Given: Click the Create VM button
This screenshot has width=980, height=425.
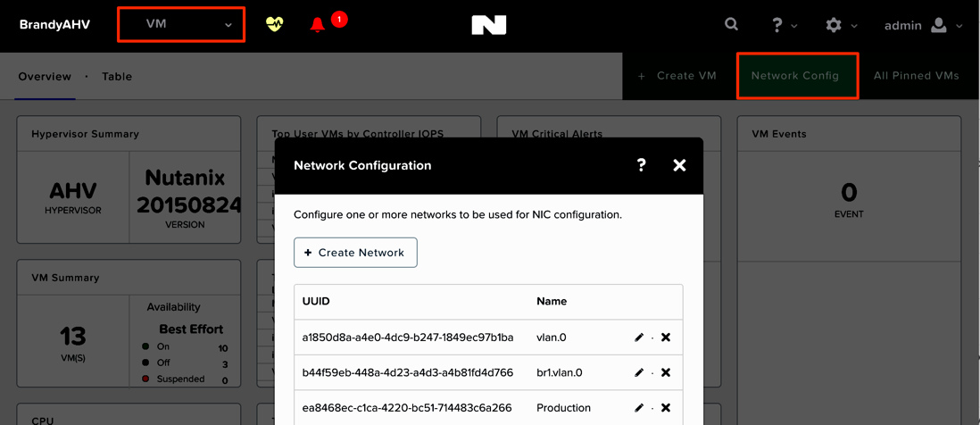Looking at the screenshot, I should [x=677, y=76].
